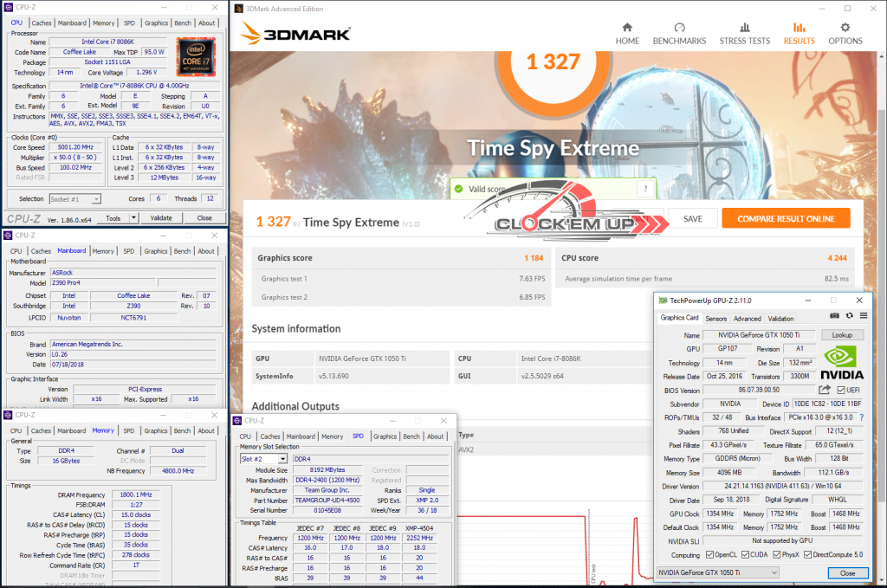This screenshot has width=887, height=588.
Task: Open Bench tab in CPU-Z CPU window
Action: click(183, 23)
